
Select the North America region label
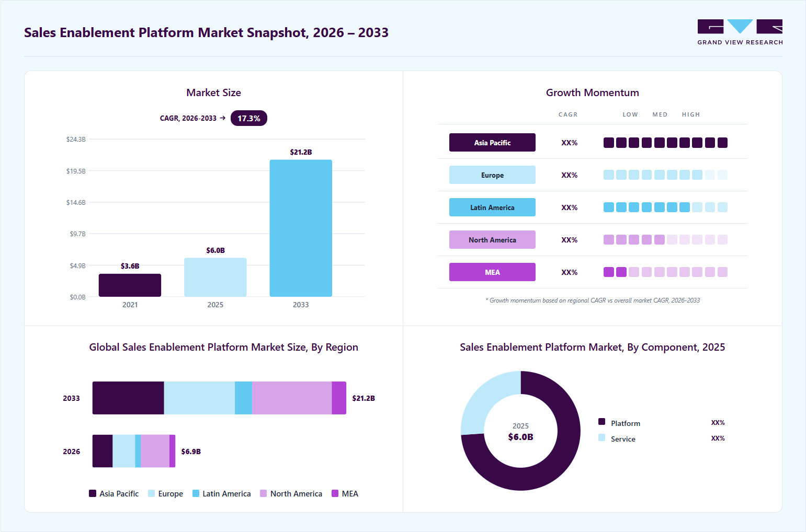click(492, 240)
